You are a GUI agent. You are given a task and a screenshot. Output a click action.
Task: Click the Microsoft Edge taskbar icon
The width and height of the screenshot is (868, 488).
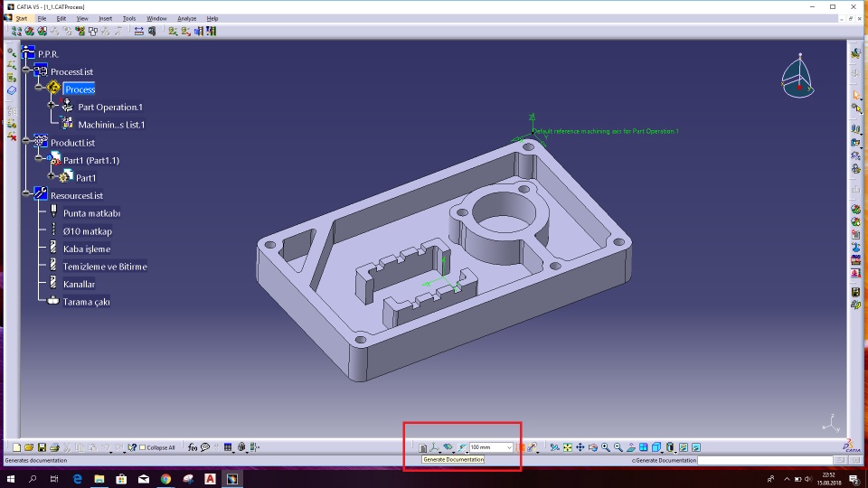point(77,479)
